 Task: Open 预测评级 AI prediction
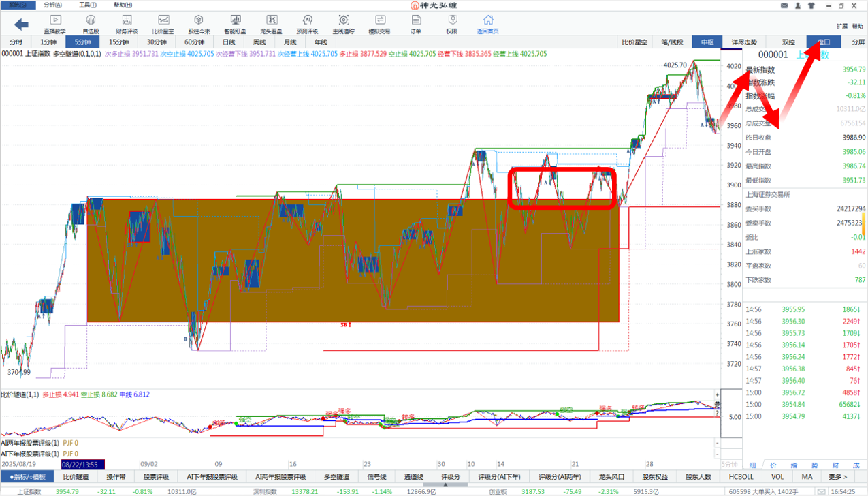307,25
